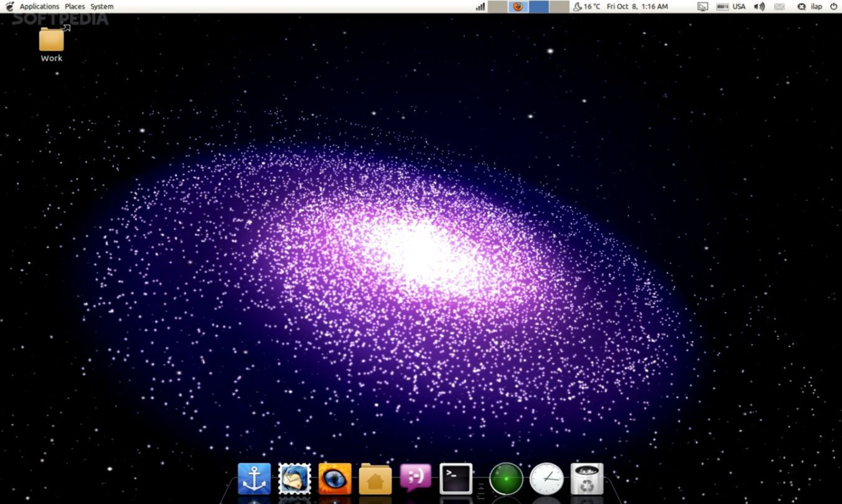Image resolution: width=842 pixels, height=504 pixels.
Task: Open the web browser with the eye icon
Action: coord(334,478)
